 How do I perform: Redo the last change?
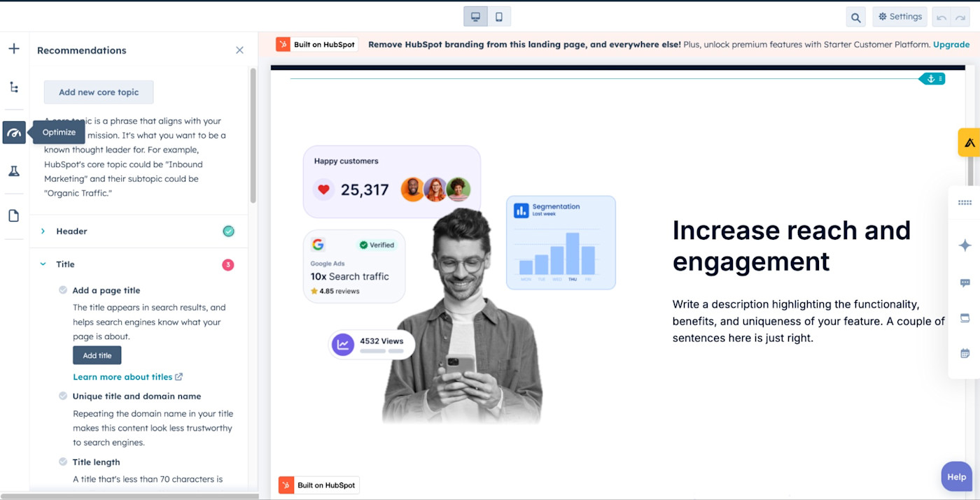(x=960, y=17)
